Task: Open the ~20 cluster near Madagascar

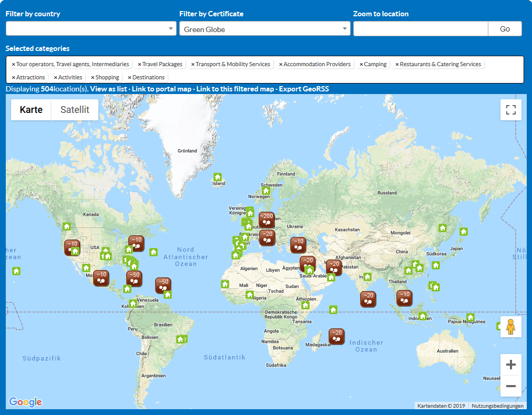Action: coord(336,335)
